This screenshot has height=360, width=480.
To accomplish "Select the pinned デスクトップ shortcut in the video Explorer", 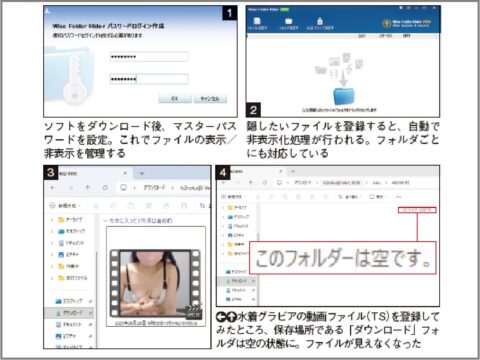I will 69,301.
